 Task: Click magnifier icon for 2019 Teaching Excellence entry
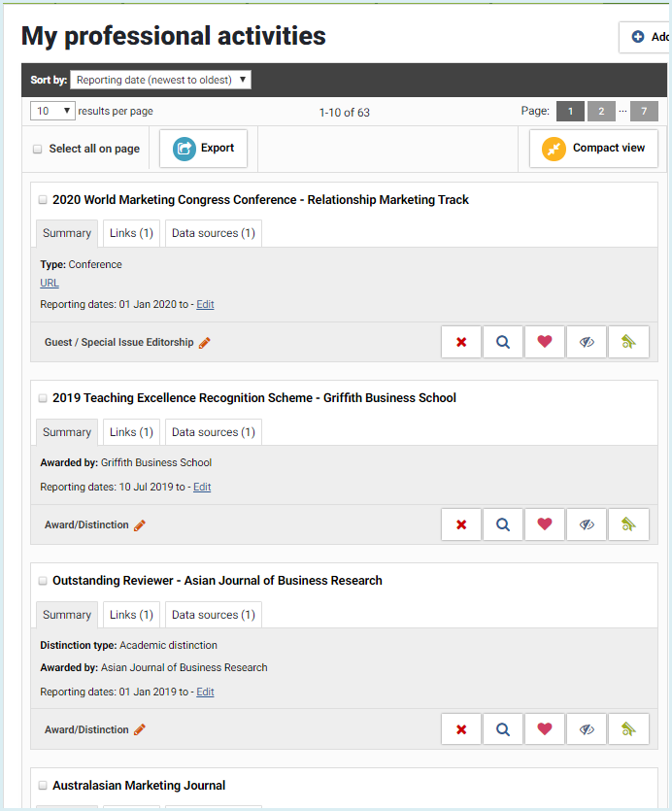click(x=503, y=524)
